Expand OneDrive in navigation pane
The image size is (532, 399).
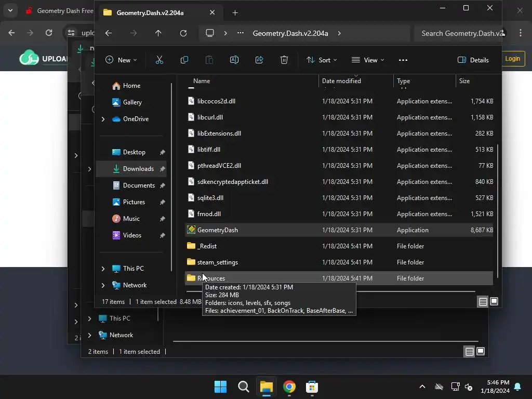103,119
